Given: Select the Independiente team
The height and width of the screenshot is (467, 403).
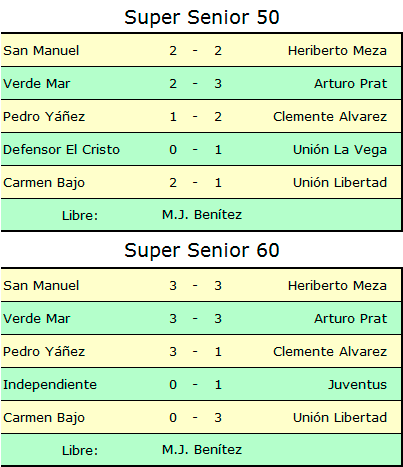Looking at the screenshot, I should point(50,385).
